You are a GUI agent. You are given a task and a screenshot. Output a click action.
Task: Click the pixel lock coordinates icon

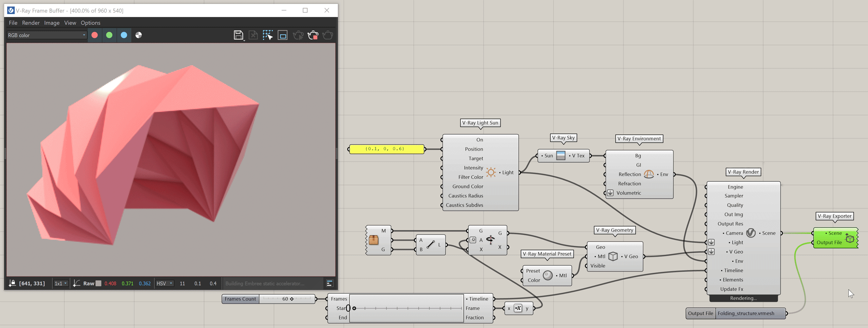click(x=12, y=283)
